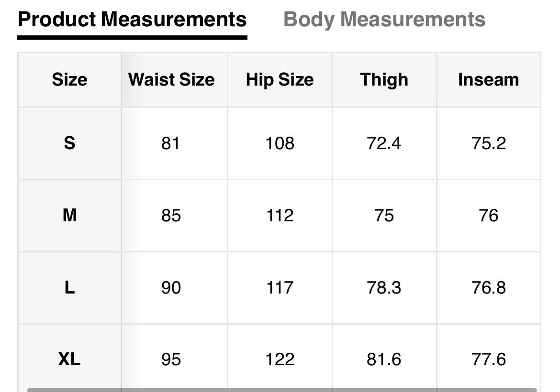Click the waist value 81 for size S
Viewport: 560px width, 392px height.
pos(171,143)
